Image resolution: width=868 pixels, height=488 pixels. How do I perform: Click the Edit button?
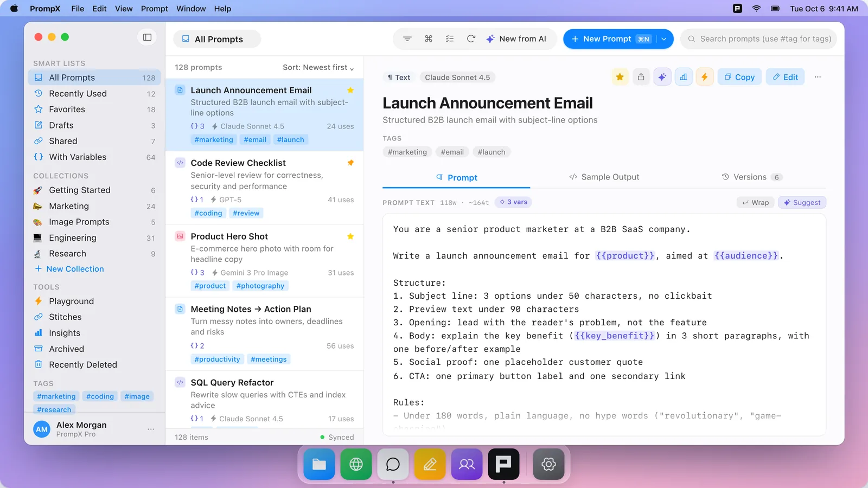[x=785, y=77]
